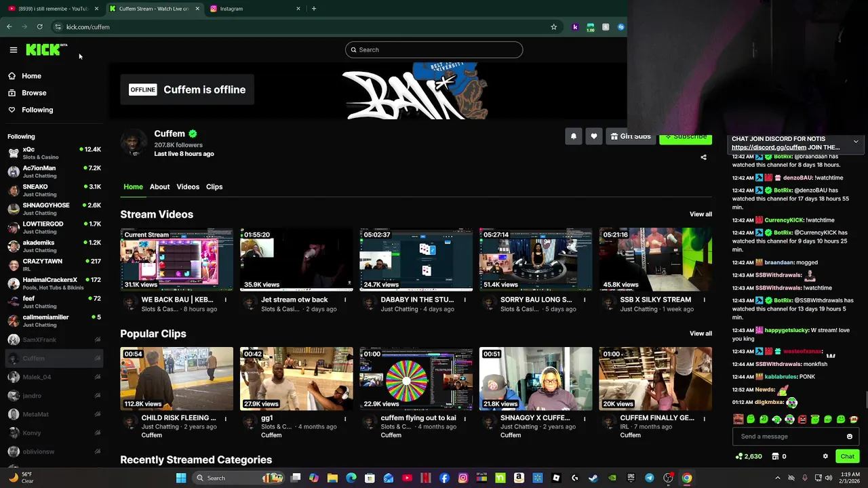Image resolution: width=868 pixels, height=488 pixels.
Task: Open the discord.gg/cuffem link
Action: click(769, 147)
